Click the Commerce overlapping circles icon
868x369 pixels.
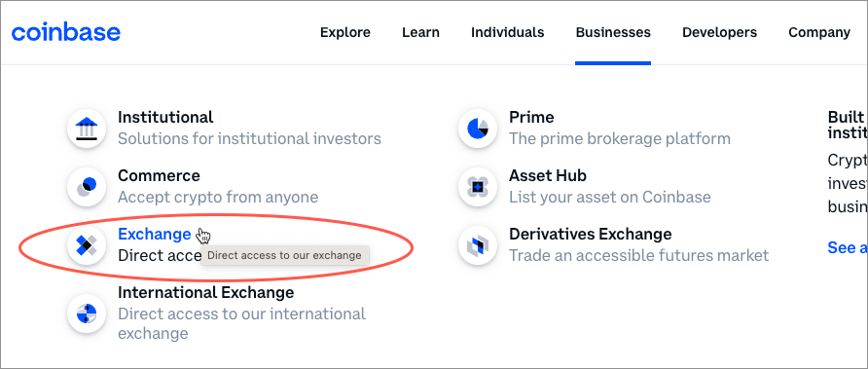(x=86, y=187)
